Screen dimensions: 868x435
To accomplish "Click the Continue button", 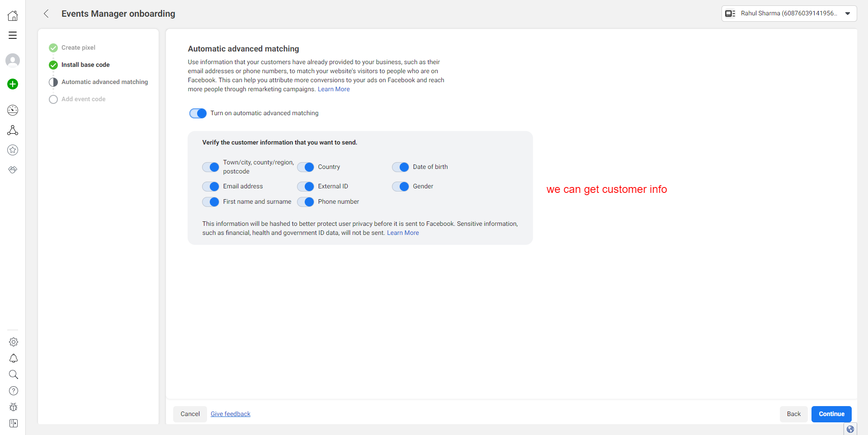I will [x=831, y=414].
